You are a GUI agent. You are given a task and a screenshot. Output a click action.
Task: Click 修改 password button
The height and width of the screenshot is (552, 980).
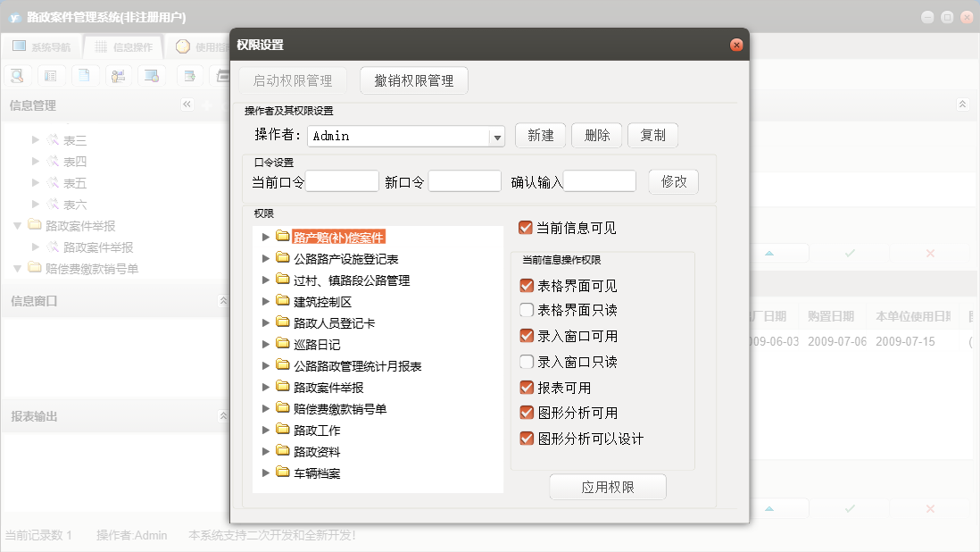pyautogui.click(x=674, y=182)
